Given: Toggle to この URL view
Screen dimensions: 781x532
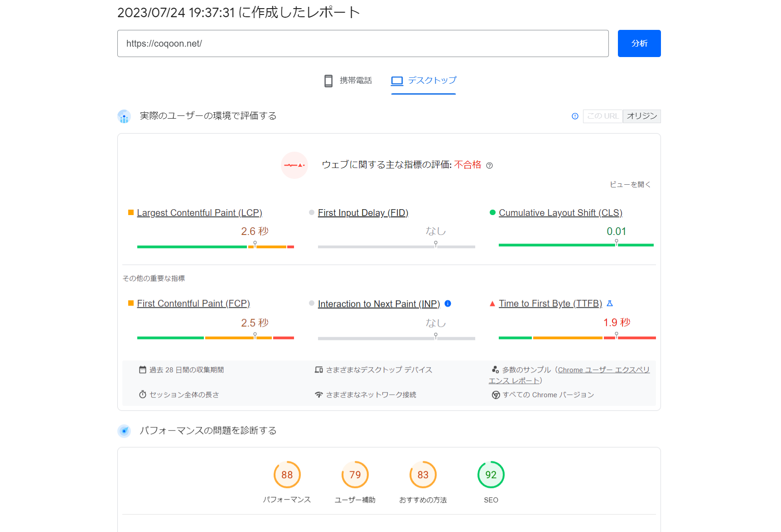Looking at the screenshot, I should pos(603,116).
